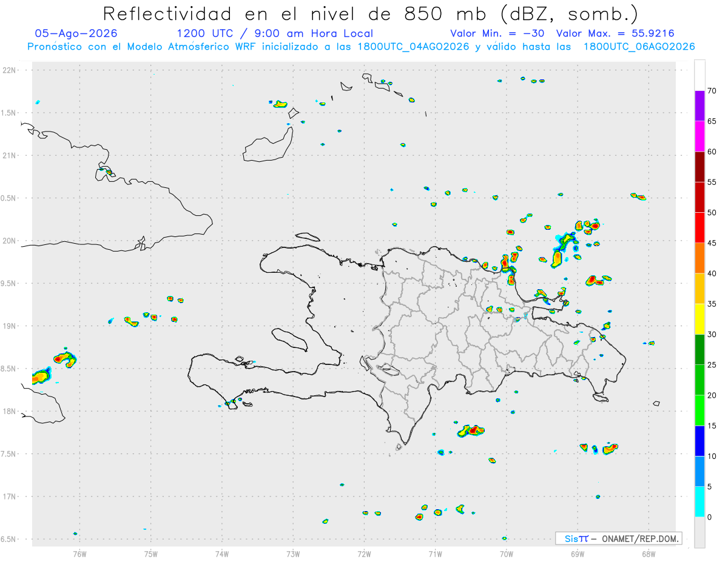Click the orange 40–45 dBZ color swatch
728x562 pixels.
coord(700,258)
